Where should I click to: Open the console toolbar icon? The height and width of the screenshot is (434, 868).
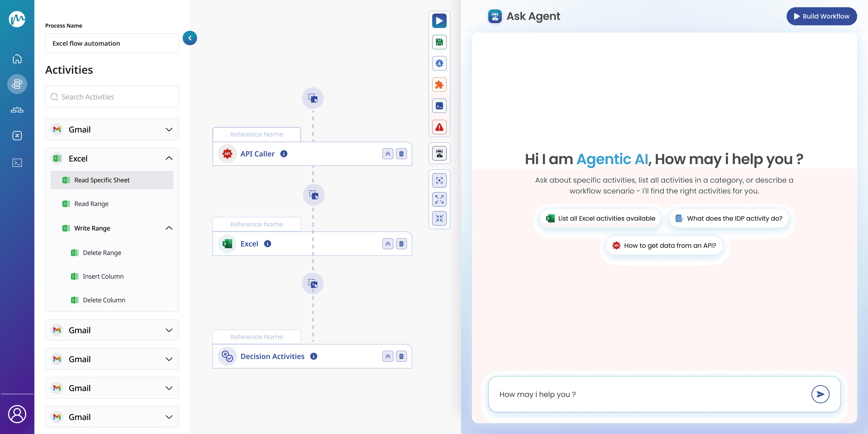click(x=439, y=106)
